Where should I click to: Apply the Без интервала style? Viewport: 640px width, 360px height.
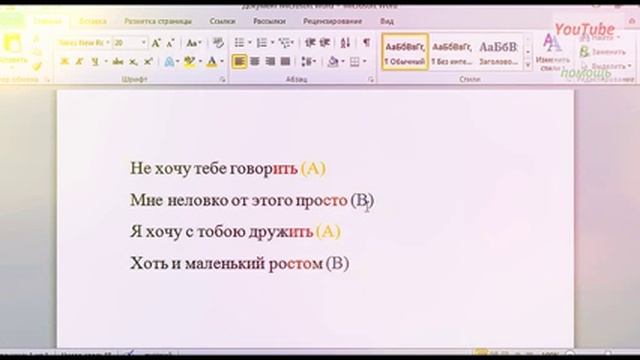pos(452,52)
